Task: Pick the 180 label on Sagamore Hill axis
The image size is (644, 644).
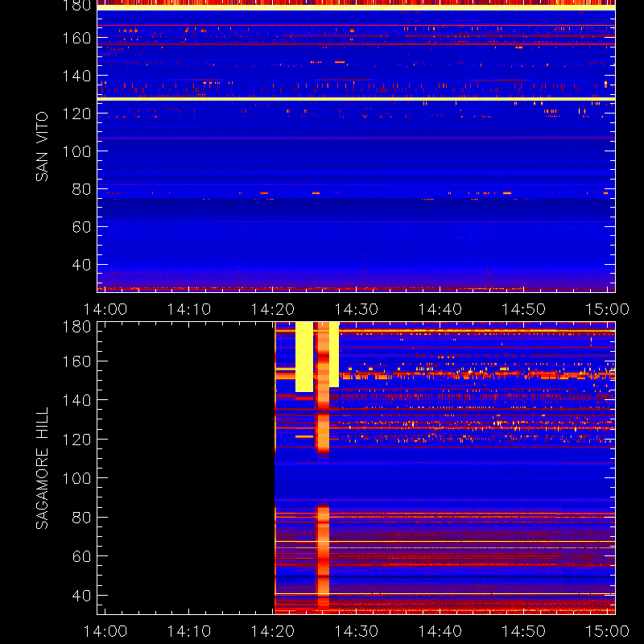Action: [76, 327]
